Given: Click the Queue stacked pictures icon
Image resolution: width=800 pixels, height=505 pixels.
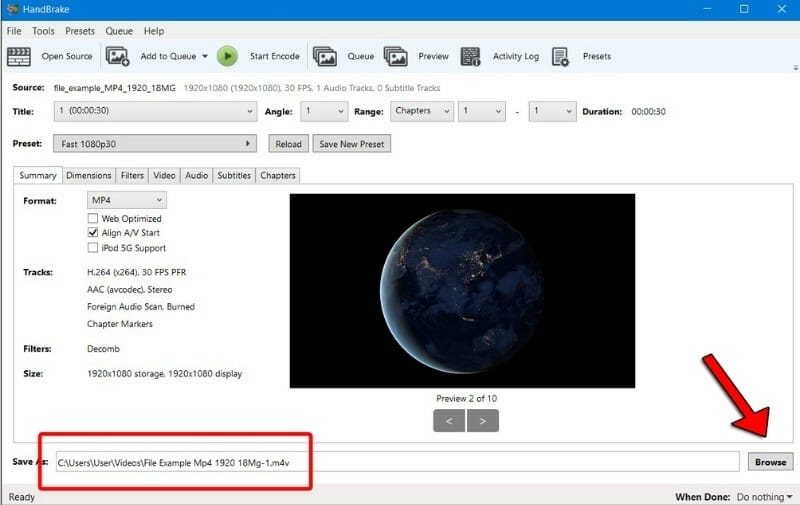Looking at the screenshot, I should (325, 56).
